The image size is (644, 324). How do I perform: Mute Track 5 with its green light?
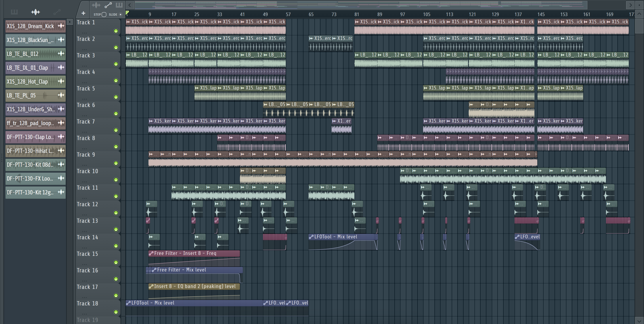click(116, 97)
